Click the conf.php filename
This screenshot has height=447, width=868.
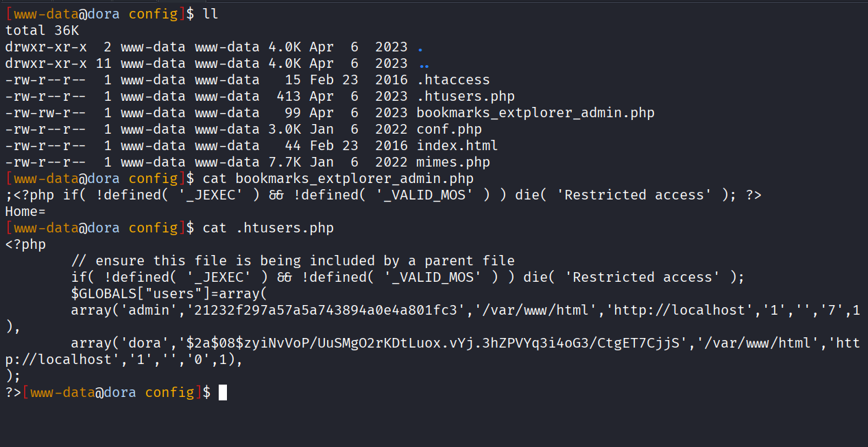click(448, 130)
